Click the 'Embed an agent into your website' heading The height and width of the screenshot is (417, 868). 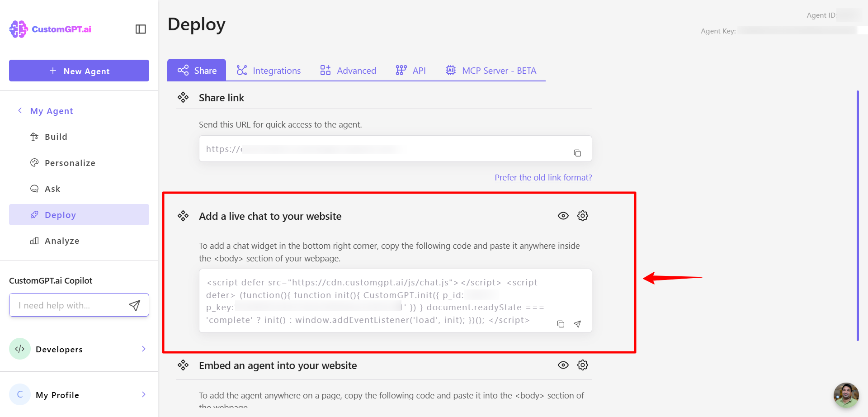pyautogui.click(x=278, y=365)
